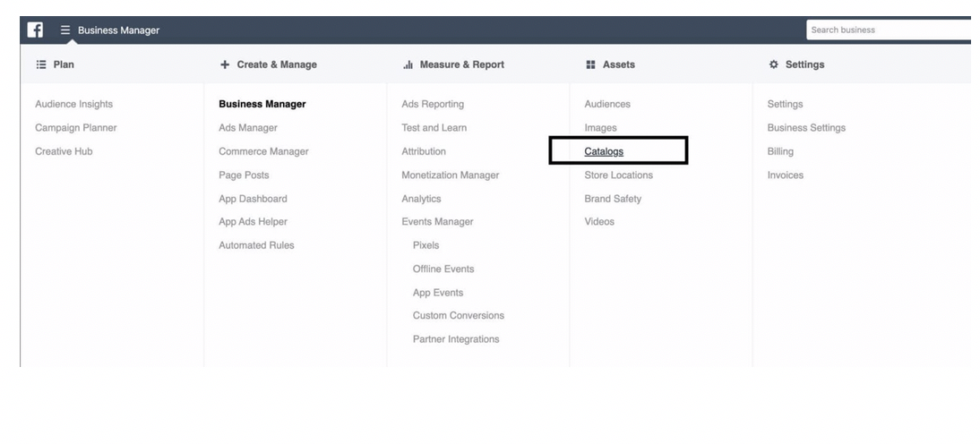Open Catalogs under Assets
This screenshot has width=980, height=444.
[604, 151]
